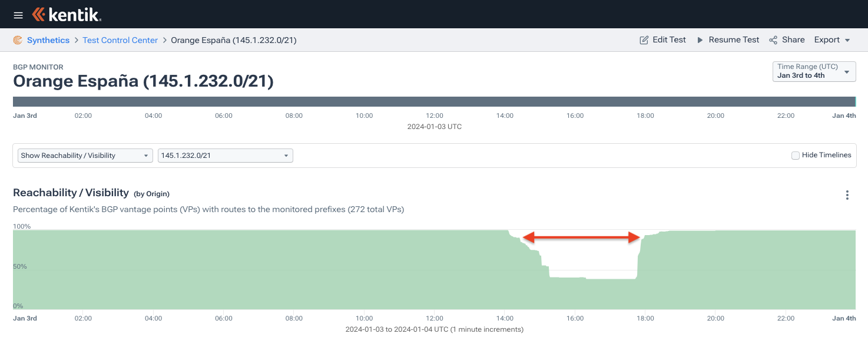This screenshot has width=868, height=350.
Task: Click '(1 minute increments)' caption under chart
Action: 486,329
